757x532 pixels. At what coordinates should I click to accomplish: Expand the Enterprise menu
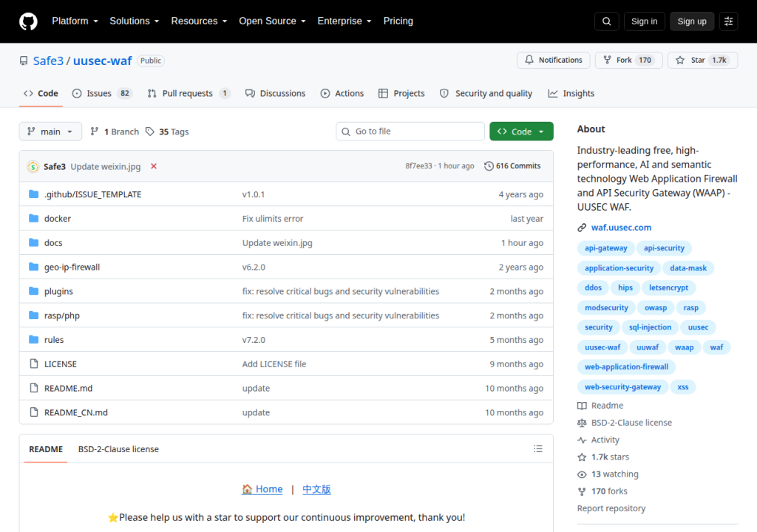(x=344, y=21)
